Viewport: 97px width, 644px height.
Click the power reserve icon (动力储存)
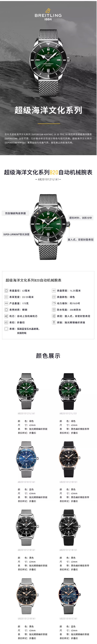[x=54, y=303]
